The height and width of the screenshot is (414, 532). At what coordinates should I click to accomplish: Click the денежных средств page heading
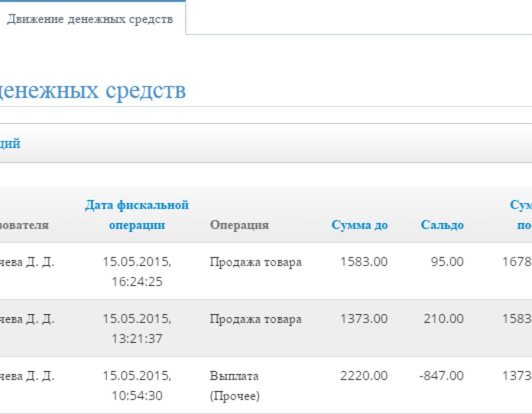(x=93, y=90)
